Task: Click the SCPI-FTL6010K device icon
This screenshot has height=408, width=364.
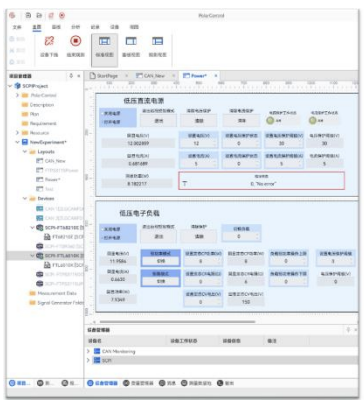Action: pos(40,256)
